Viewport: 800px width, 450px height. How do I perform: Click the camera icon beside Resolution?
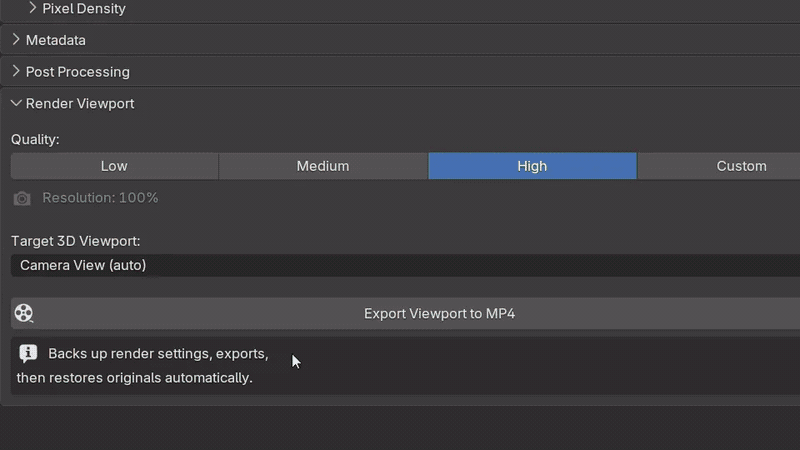[x=22, y=198]
